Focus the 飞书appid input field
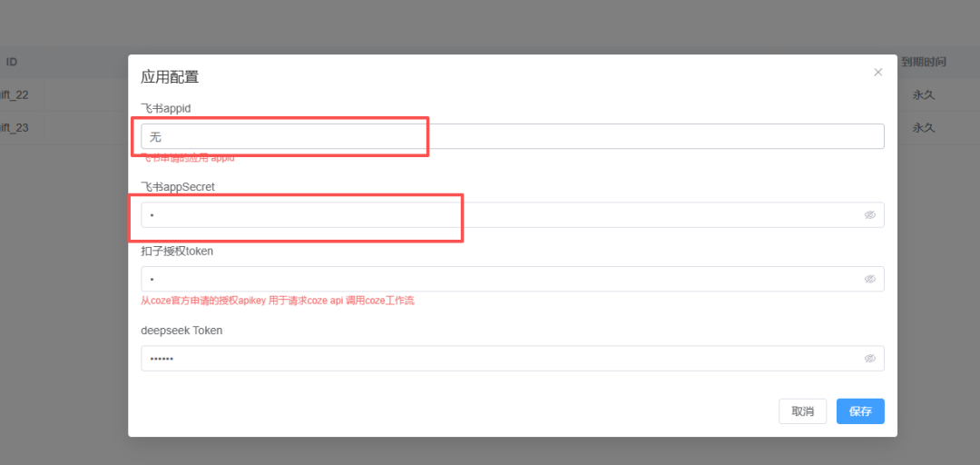980x465 pixels. (513, 136)
